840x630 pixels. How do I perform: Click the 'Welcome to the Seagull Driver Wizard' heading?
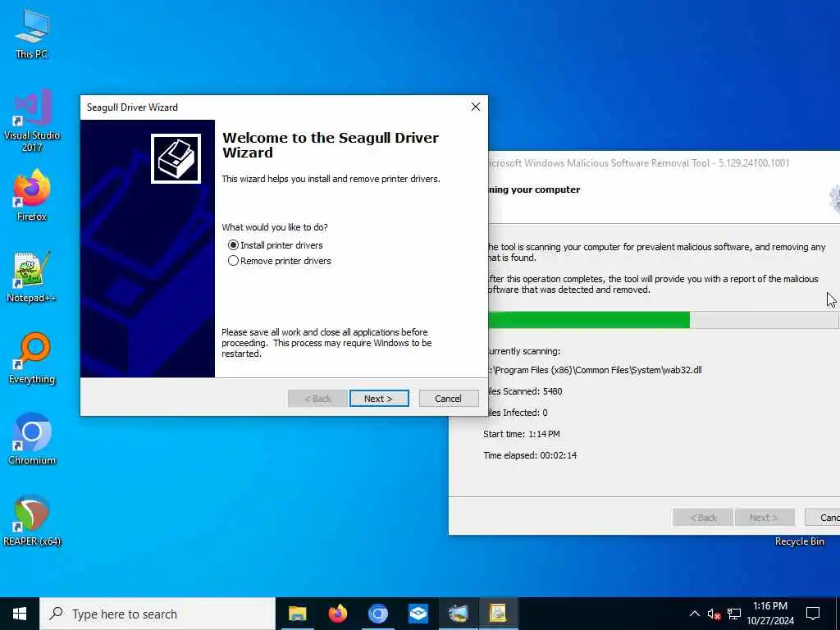331,145
